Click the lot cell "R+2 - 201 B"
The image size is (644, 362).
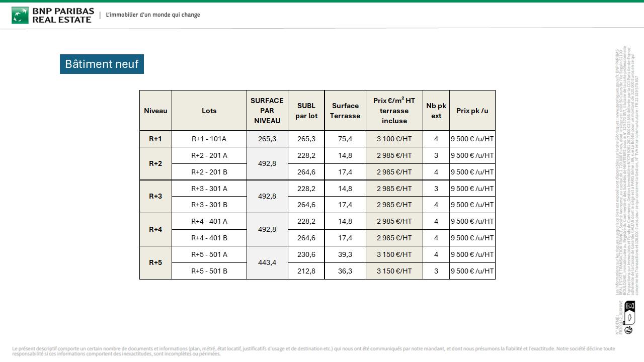[x=209, y=172]
